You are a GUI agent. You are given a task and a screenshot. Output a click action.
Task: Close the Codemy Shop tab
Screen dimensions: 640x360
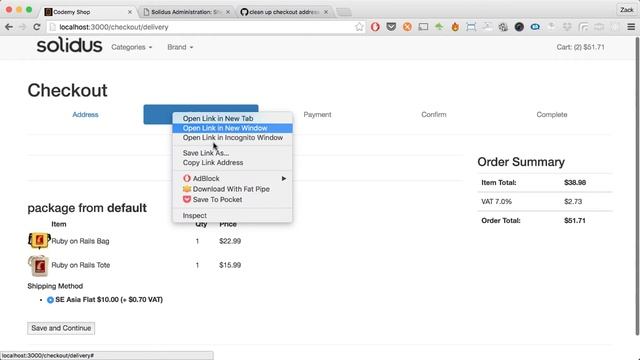tap(130, 12)
